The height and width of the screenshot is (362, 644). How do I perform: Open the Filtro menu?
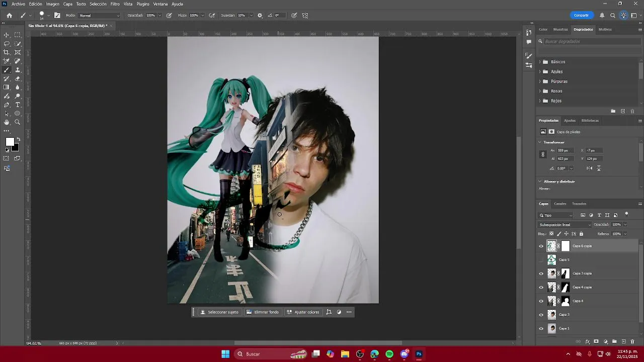click(x=115, y=4)
